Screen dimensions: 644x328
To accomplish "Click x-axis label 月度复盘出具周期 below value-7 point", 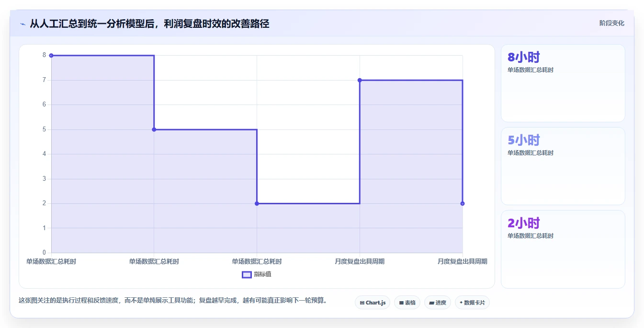I will click(x=360, y=261).
